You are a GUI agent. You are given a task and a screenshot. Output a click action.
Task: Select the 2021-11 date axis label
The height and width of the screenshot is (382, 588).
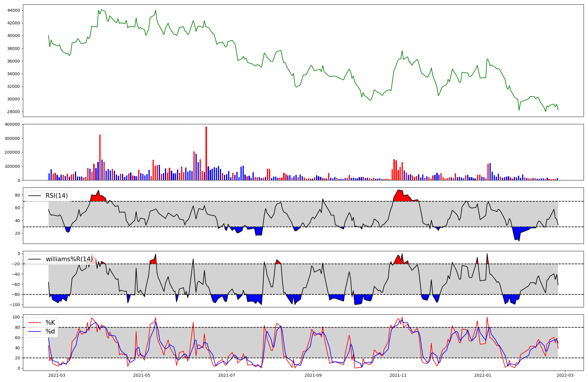[x=398, y=375]
